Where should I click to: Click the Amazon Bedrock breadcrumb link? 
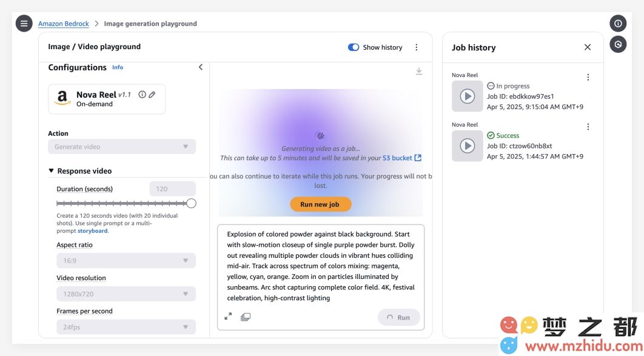point(64,24)
